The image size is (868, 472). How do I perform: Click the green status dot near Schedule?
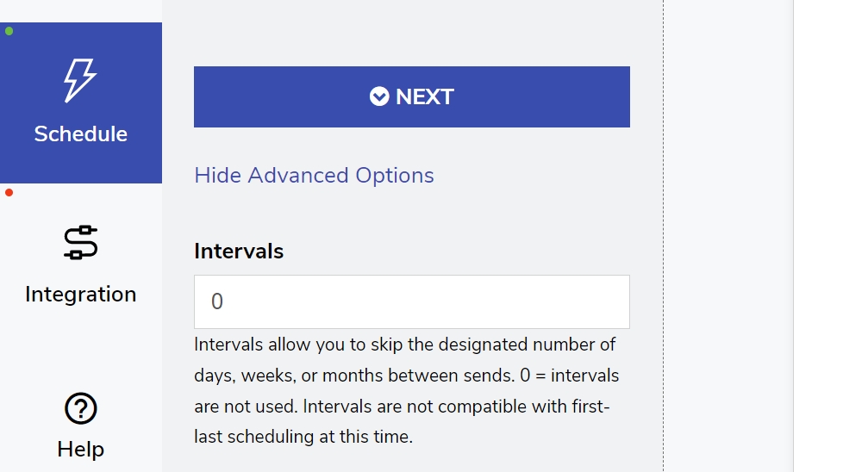pyautogui.click(x=9, y=31)
